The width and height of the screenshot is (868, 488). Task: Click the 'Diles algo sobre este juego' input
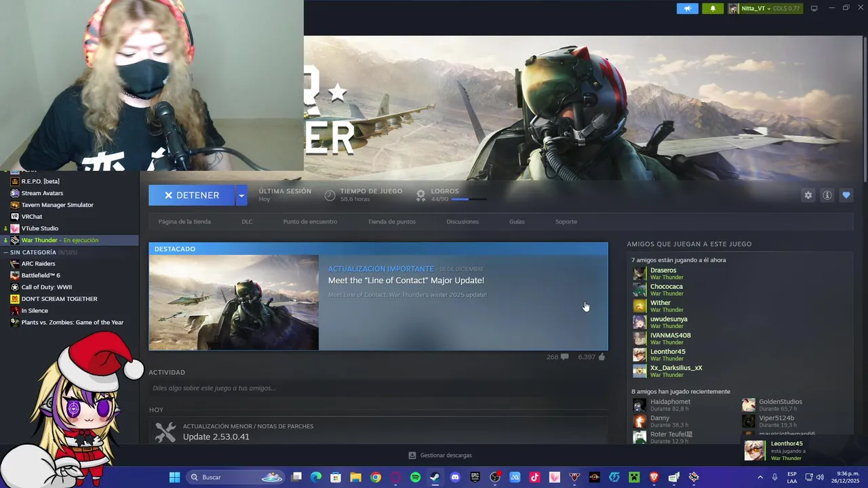coord(378,388)
